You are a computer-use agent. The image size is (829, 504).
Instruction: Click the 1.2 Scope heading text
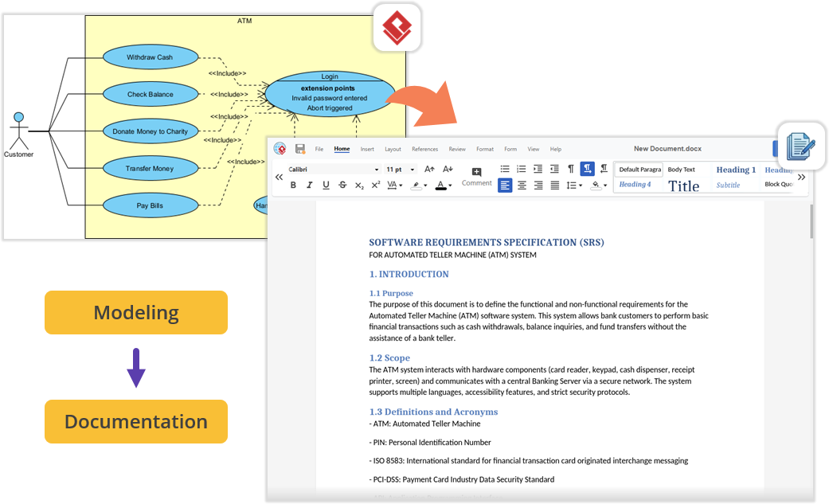(x=389, y=358)
